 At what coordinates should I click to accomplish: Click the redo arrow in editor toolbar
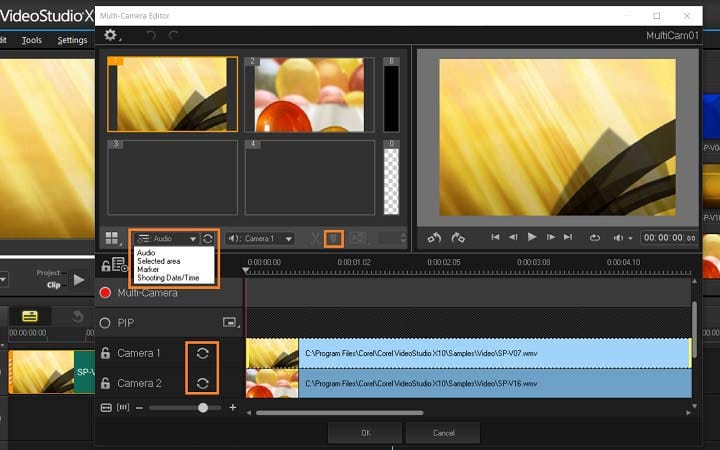pos(174,35)
